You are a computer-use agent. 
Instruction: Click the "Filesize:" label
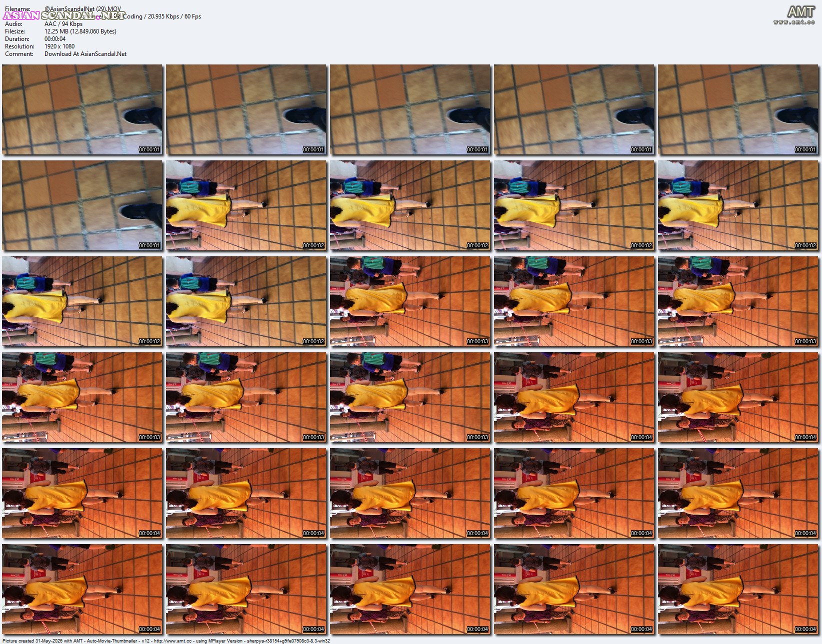coord(15,31)
